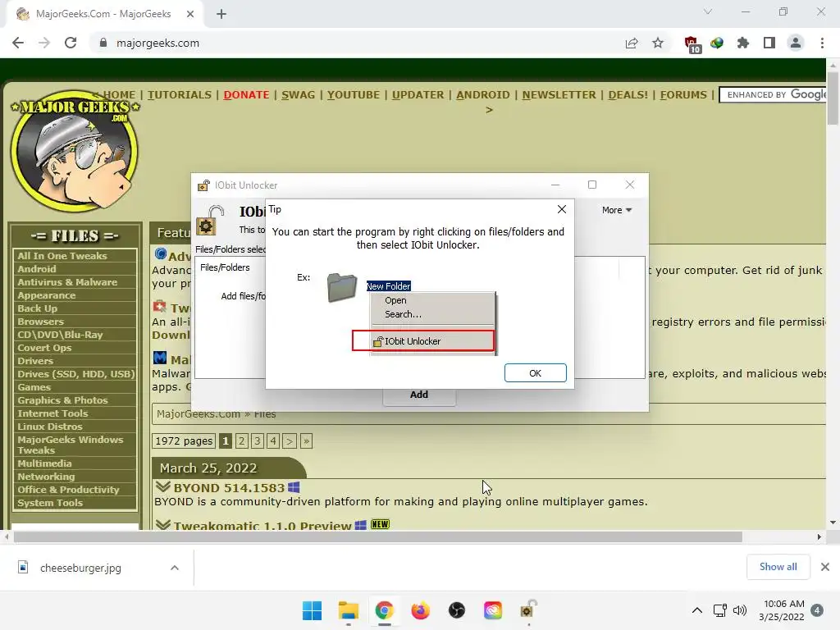The width and height of the screenshot is (840, 630).
Task: Open the More dropdown in IObit Unlocker
Action: [617, 210]
